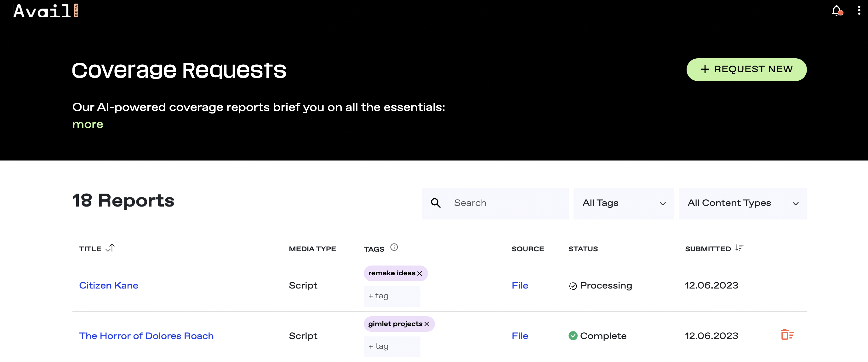Remove the gimlet projects tag
Viewport: 868px width, 362px height.
click(x=426, y=324)
